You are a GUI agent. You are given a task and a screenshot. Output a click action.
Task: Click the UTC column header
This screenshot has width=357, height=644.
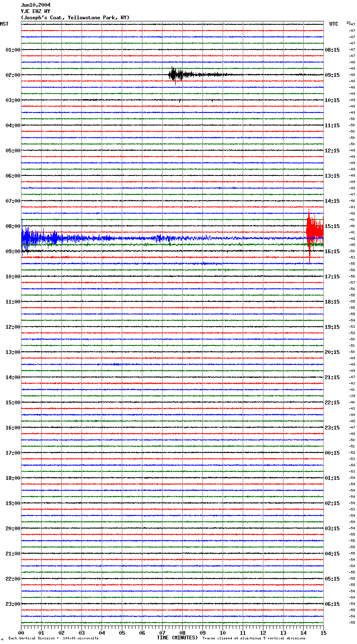tap(334, 24)
